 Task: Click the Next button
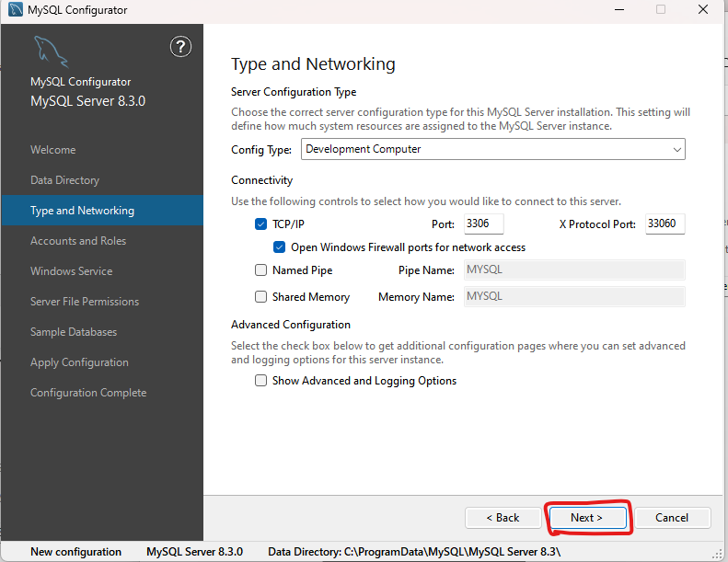tap(587, 518)
